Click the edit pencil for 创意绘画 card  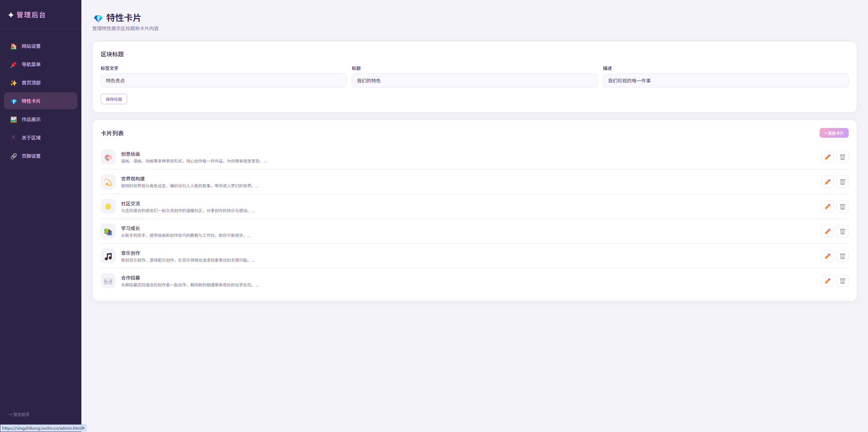pyautogui.click(x=827, y=157)
